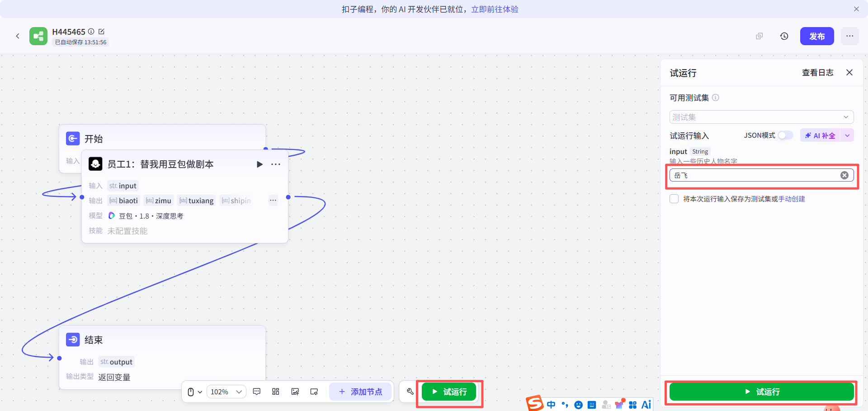
Task: Auto-arrange nodes with grid layout icon
Action: [x=276, y=392]
